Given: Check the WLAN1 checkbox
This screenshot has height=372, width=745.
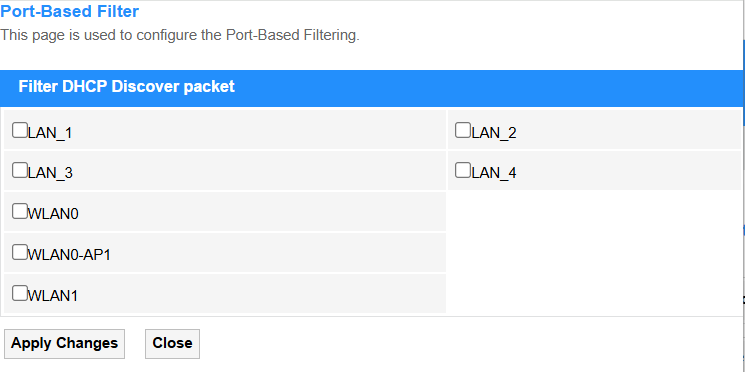Looking at the screenshot, I should [19, 293].
